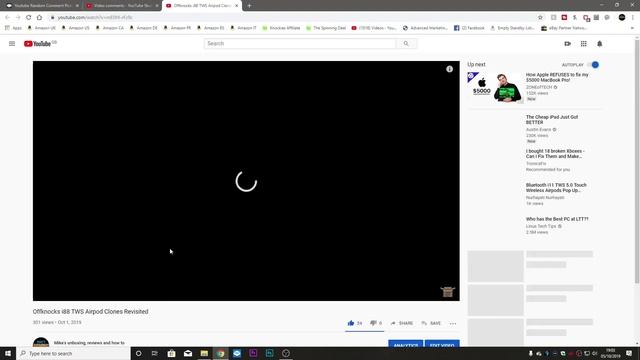Open the Facebook bookmark
640x360 pixels.
pyautogui.click(x=469, y=28)
